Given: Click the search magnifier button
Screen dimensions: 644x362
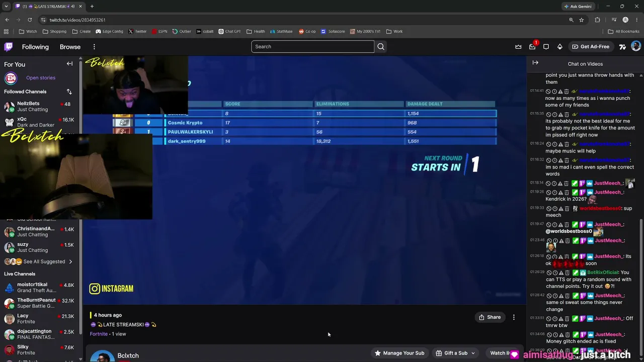Looking at the screenshot, I should tap(381, 47).
